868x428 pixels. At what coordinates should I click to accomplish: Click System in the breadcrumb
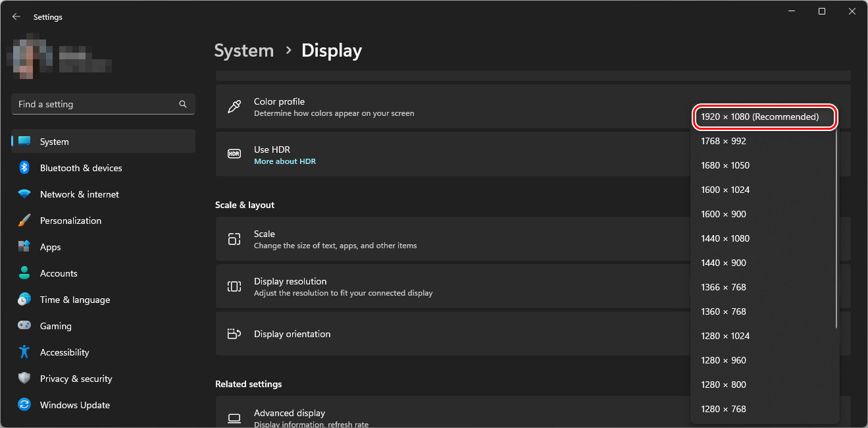tap(243, 51)
